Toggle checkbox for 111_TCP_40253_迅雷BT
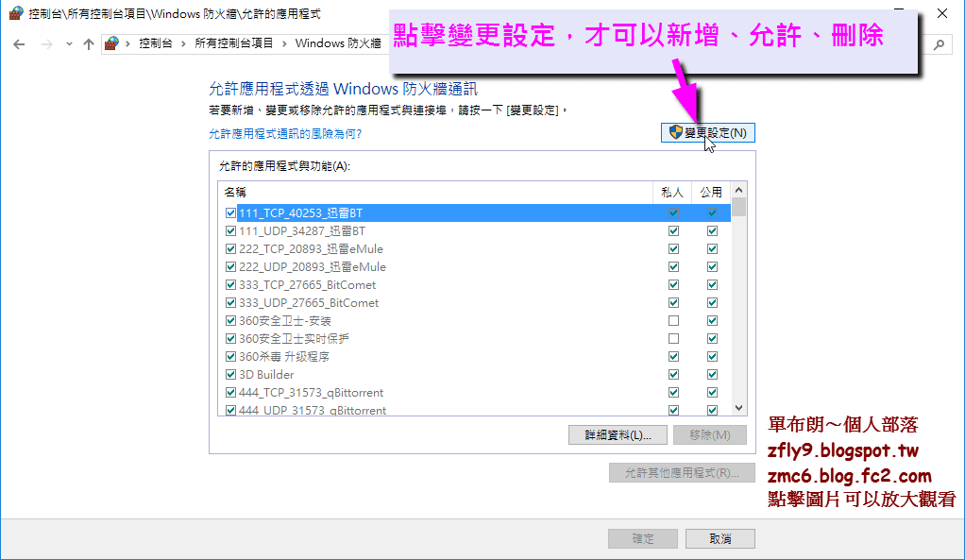Viewport: 965px width, 560px height. click(x=230, y=212)
